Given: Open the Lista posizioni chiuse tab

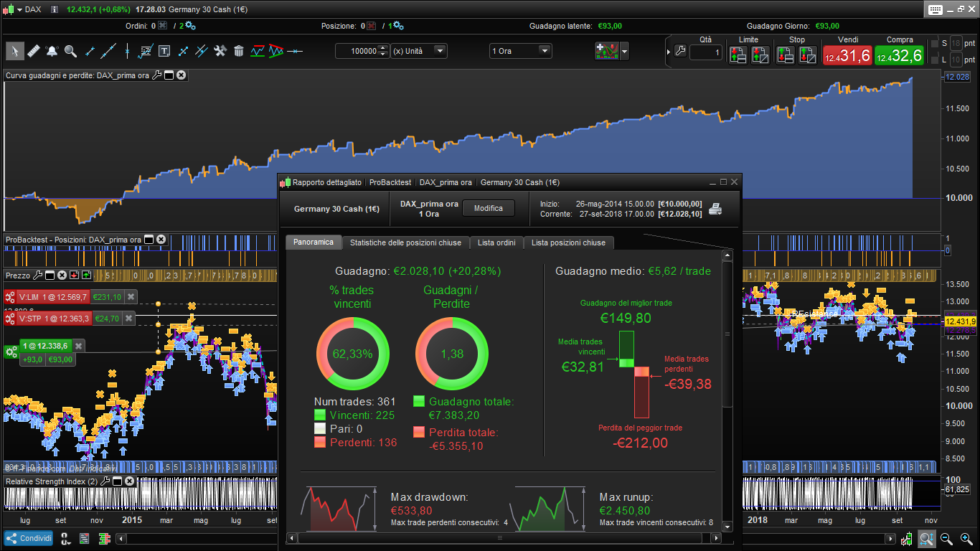Looking at the screenshot, I should (x=568, y=242).
